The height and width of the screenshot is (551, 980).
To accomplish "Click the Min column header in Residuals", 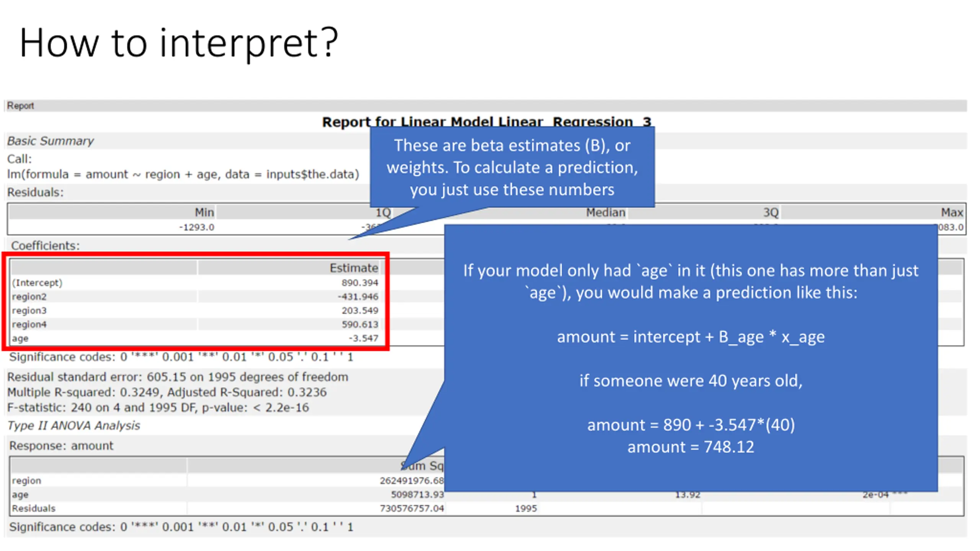I will (x=204, y=212).
